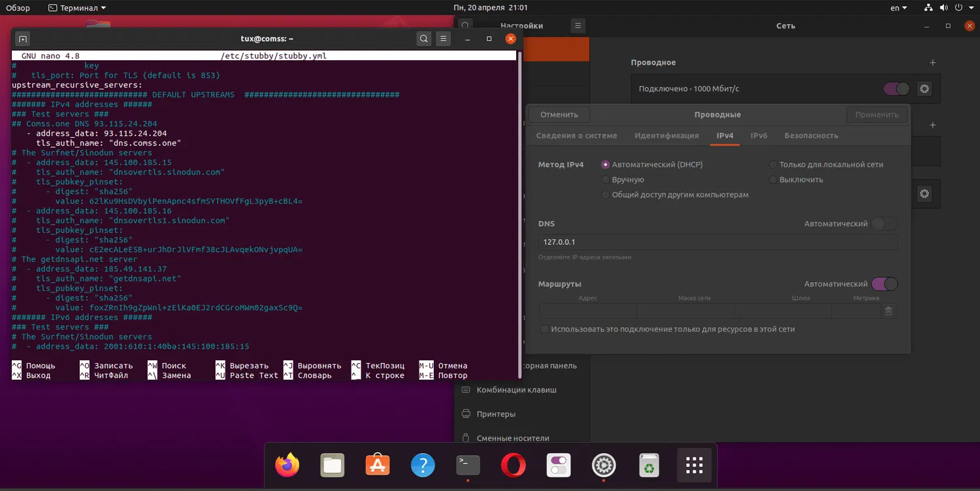Open Ubuntu Software from the dock
Image resolution: width=980 pixels, height=491 pixels.
coord(378,466)
